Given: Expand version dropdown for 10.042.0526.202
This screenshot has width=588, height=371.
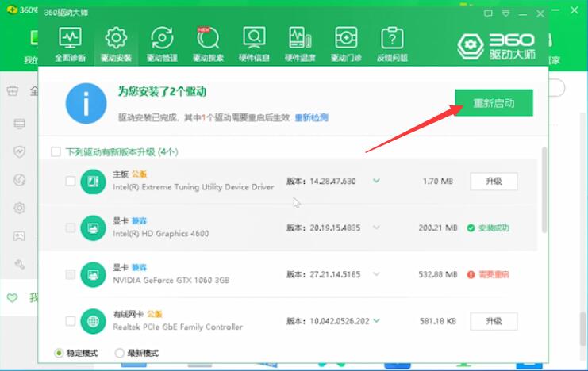Looking at the screenshot, I should click(x=376, y=321).
